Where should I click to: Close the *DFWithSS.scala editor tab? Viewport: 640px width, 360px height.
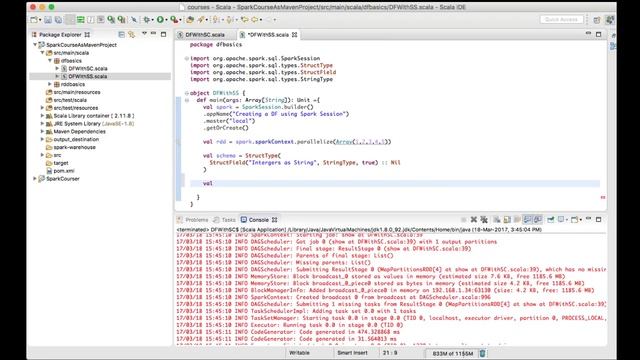coord(294,35)
